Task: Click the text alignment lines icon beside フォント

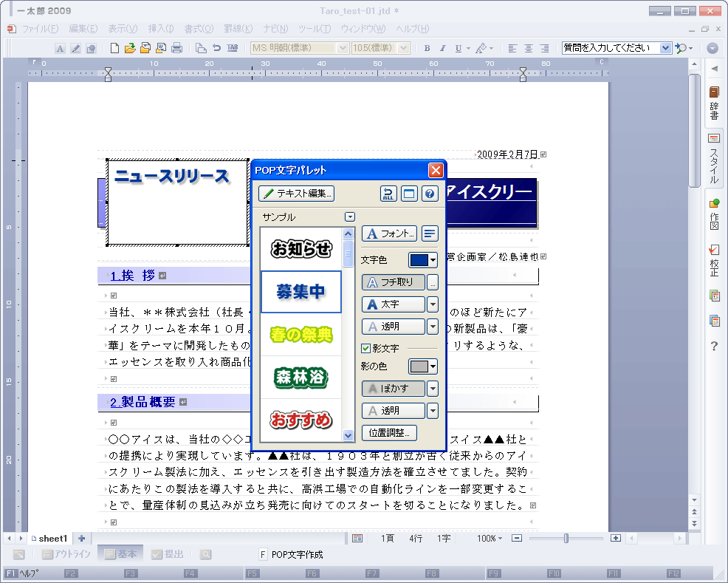Action: point(430,233)
